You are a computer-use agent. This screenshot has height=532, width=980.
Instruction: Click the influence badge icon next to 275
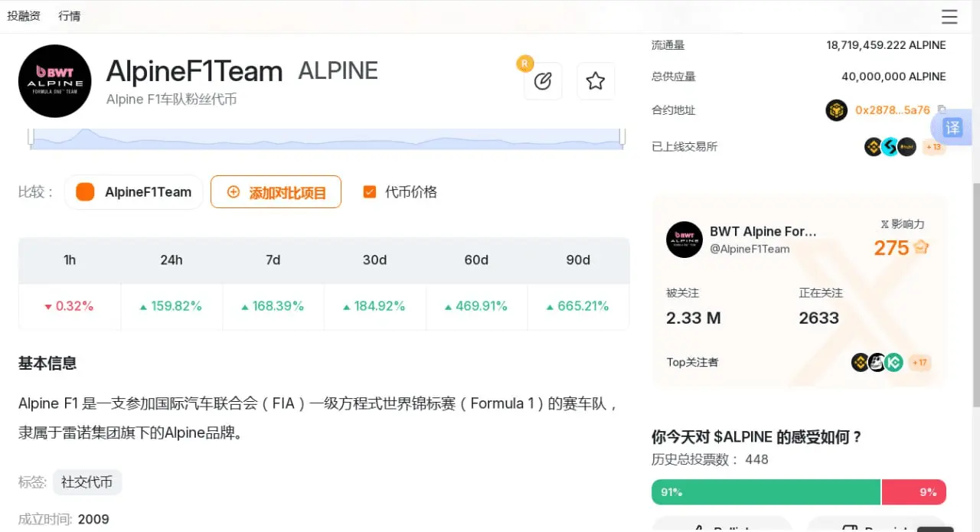[x=921, y=247]
